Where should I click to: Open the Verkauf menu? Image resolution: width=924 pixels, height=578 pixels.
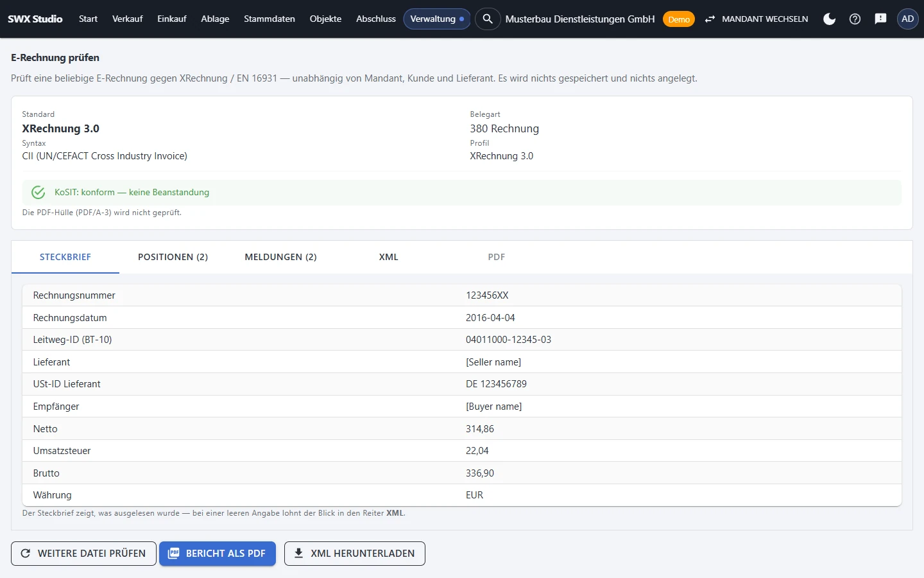(127, 19)
